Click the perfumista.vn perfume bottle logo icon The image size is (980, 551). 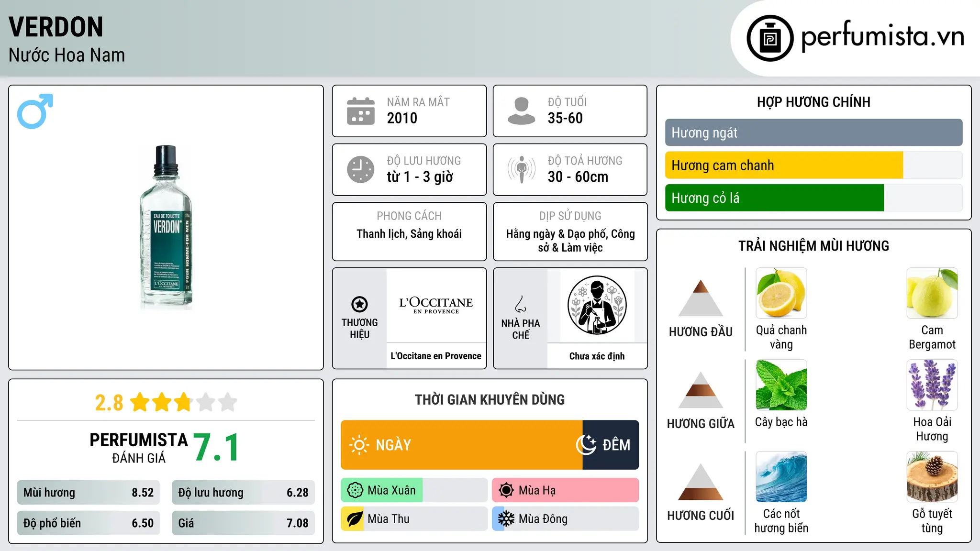coord(770,38)
